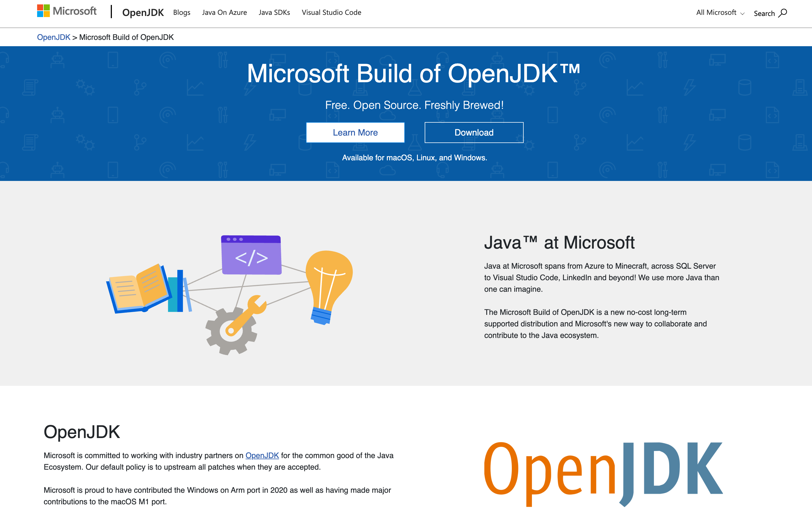Click the OpenJDK brand name beside Microsoft logo
Image resolution: width=812 pixels, height=523 pixels.
pos(143,12)
